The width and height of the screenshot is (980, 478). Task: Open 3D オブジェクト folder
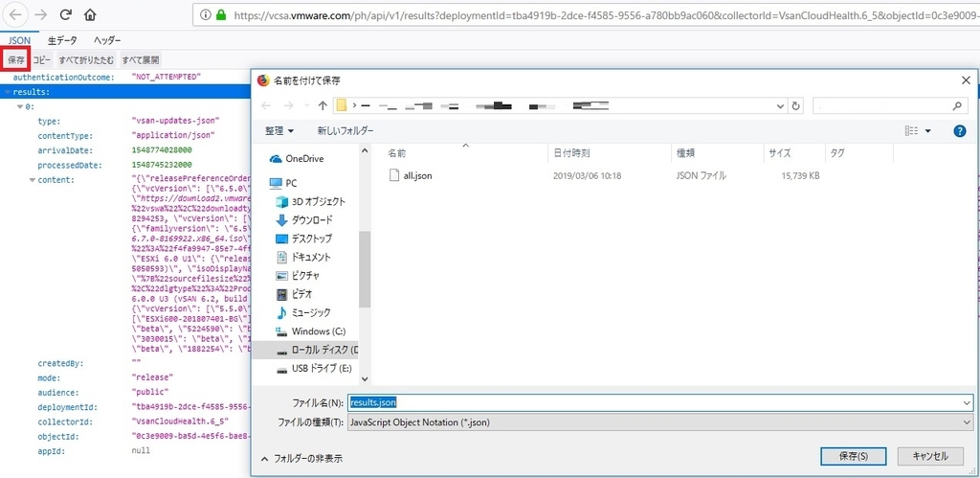click(311, 201)
